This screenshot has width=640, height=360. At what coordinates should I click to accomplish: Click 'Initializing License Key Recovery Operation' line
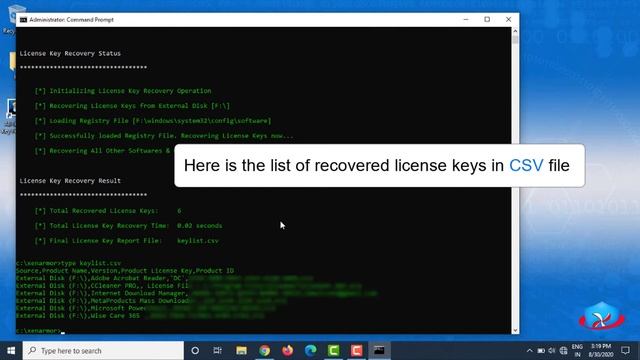123,91
